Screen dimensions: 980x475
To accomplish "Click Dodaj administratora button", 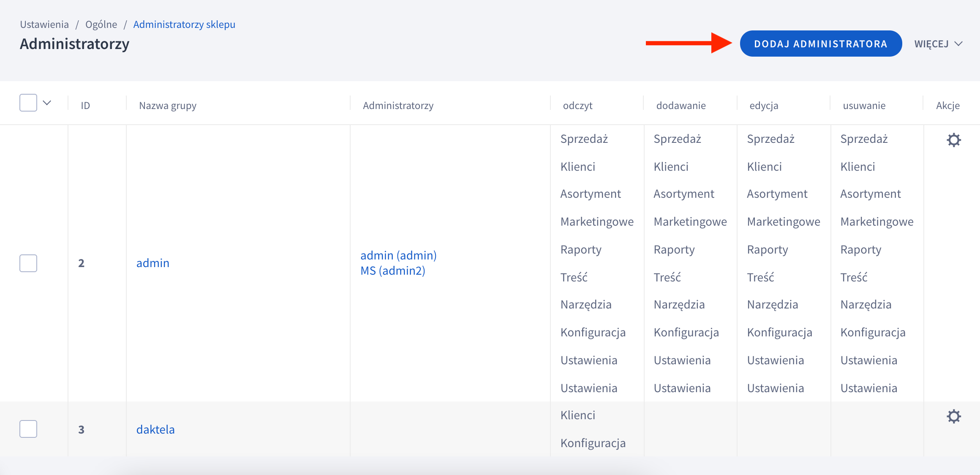I will coord(820,44).
